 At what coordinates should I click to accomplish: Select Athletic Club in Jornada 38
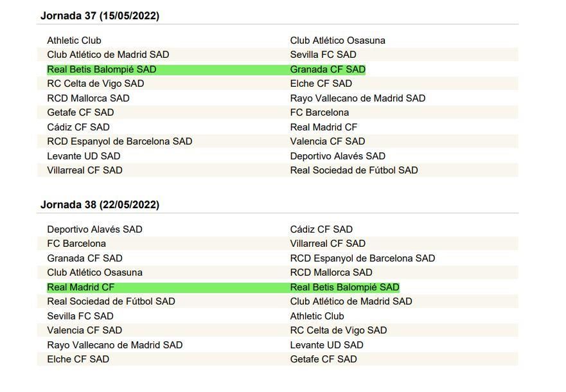[317, 316]
